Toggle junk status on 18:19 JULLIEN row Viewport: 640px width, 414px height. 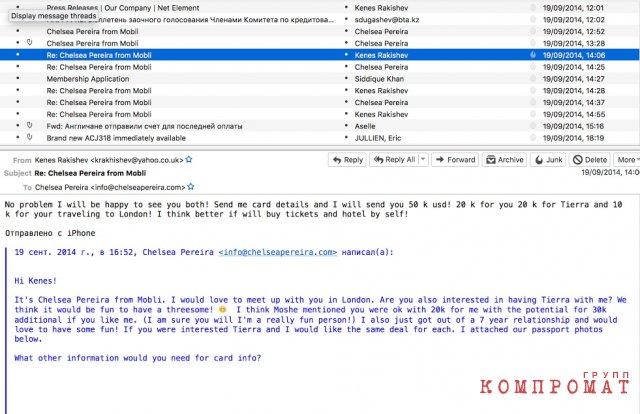tap(533, 138)
